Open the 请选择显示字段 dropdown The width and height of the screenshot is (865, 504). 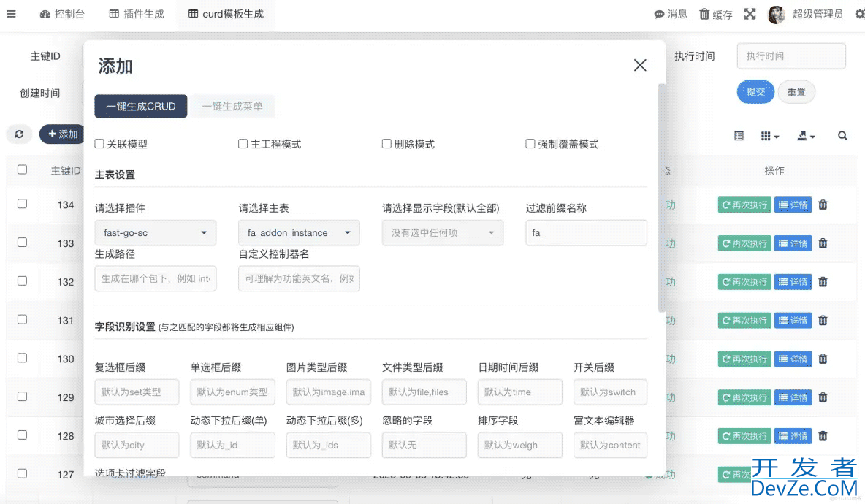tap(443, 233)
